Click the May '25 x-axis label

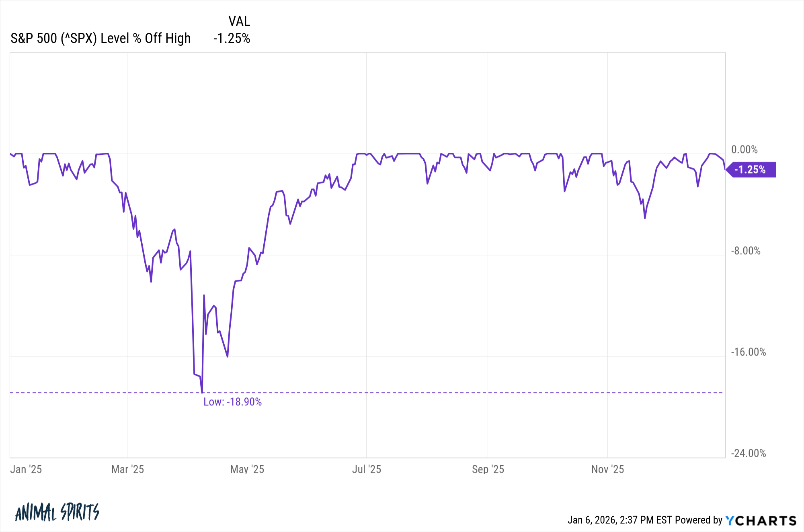pos(247,469)
